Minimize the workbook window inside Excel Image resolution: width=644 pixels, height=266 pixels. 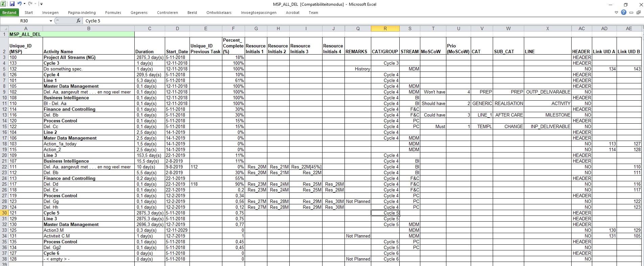[631, 13]
